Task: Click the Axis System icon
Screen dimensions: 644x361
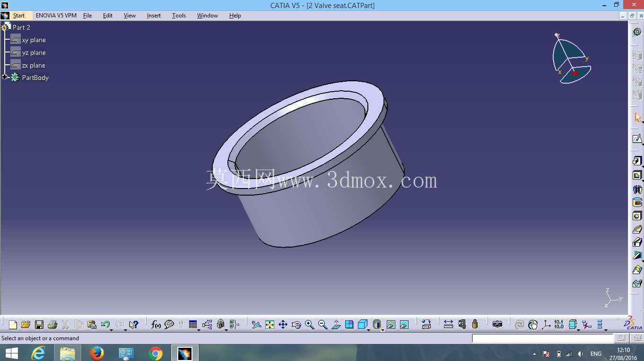Action: tap(546, 325)
